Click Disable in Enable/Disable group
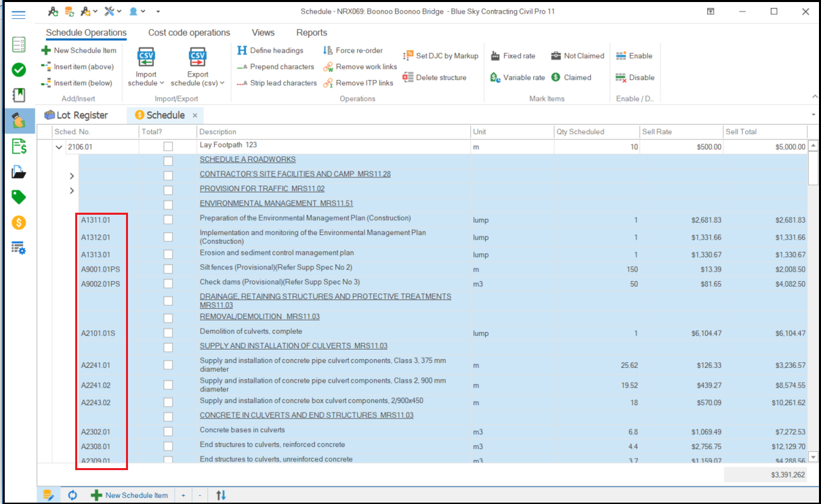 635,77
